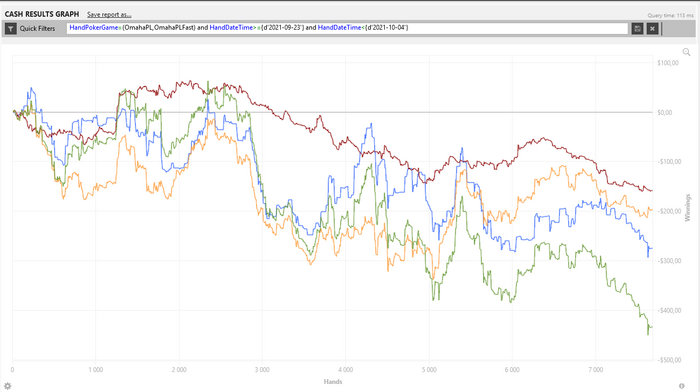Click the -$300,00 axis label

pos(669,261)
